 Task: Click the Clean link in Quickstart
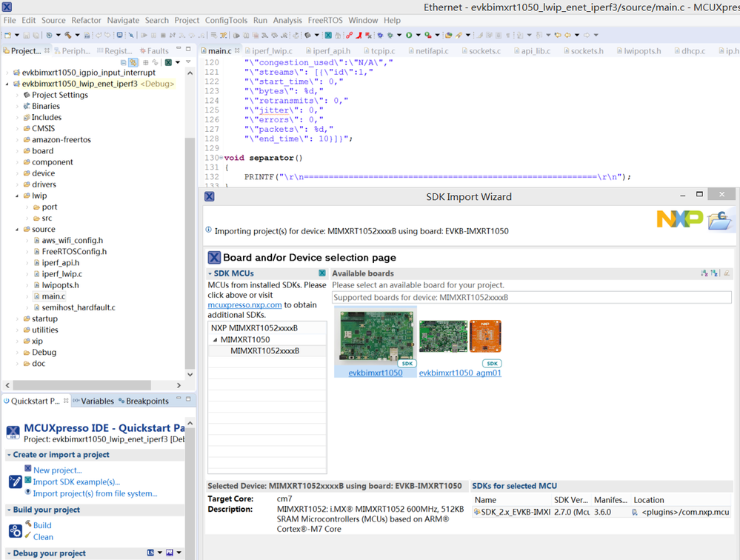43,537
